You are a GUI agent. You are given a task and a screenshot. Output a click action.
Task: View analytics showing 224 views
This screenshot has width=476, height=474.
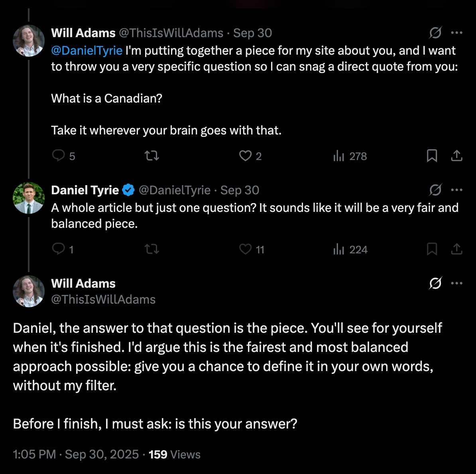(x=350, y=249)
